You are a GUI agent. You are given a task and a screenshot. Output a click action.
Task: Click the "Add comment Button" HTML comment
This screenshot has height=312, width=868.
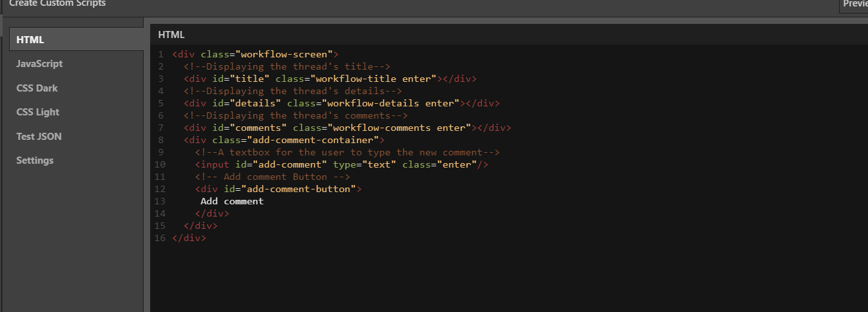(273, 177)
